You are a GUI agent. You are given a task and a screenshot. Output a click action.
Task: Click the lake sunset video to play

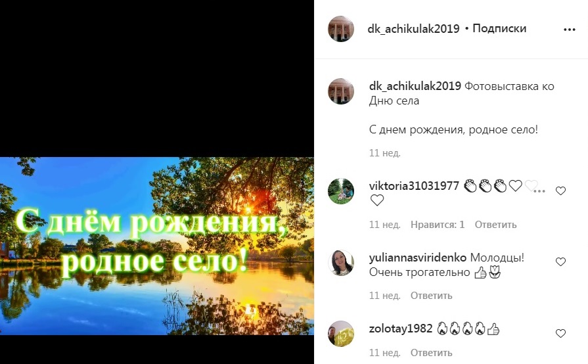[157, 246]
